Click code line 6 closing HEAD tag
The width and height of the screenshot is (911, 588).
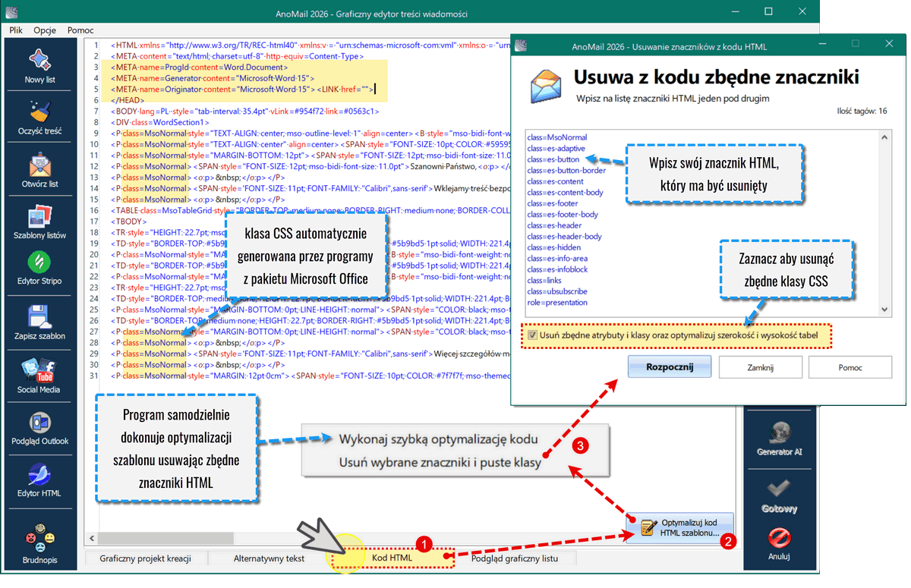coord(126,100)
